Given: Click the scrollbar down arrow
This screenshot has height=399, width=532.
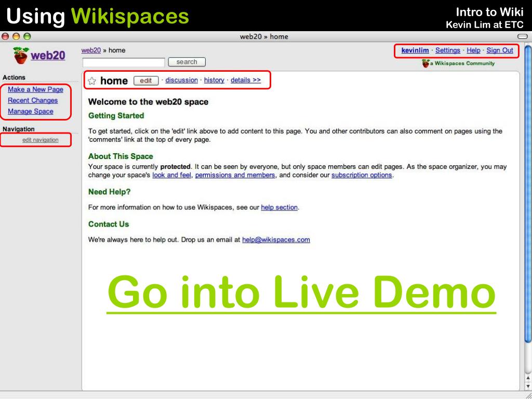Looking at the screenshot, I should click(x=528, y=386).
